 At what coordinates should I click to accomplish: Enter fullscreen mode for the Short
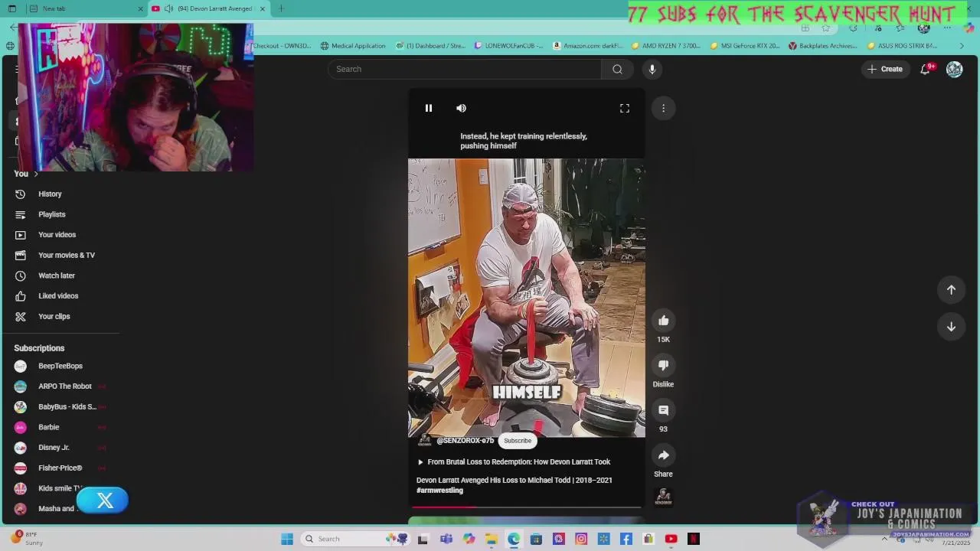click(x=625, y=108)
